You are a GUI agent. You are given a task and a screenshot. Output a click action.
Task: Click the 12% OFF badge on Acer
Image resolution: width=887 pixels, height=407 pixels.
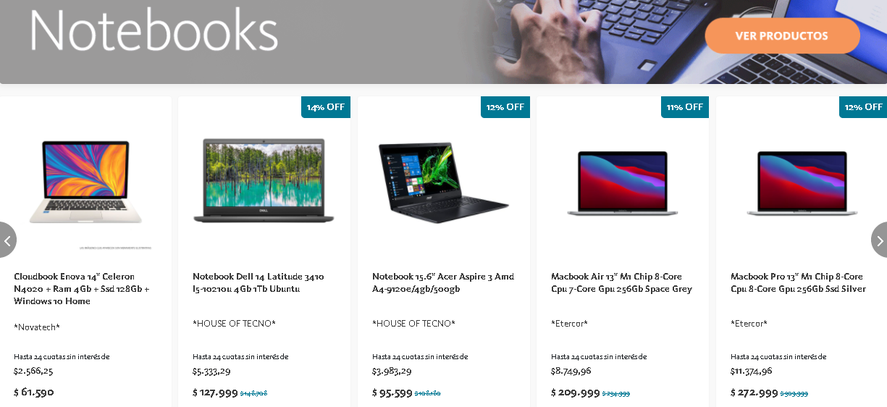(505, 107)
